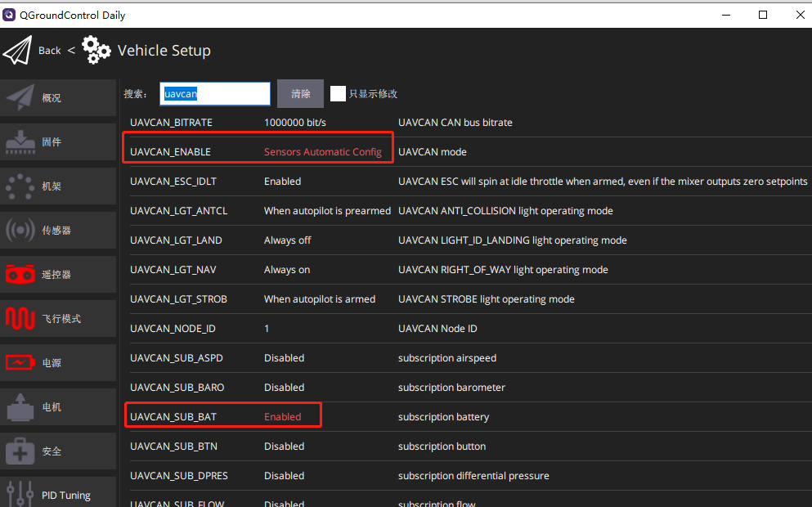Open the 电源 tab label
Screen dimensions: 812x507
(x=52, y=362)
